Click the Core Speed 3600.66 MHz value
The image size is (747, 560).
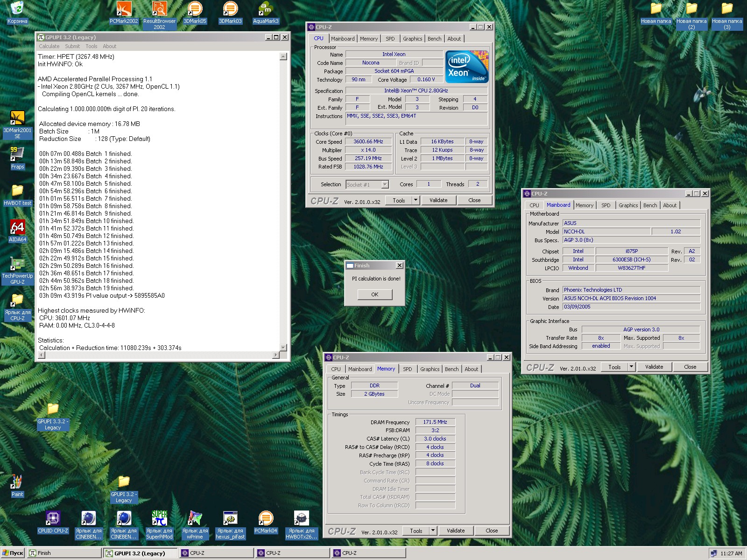coord(368,142)
